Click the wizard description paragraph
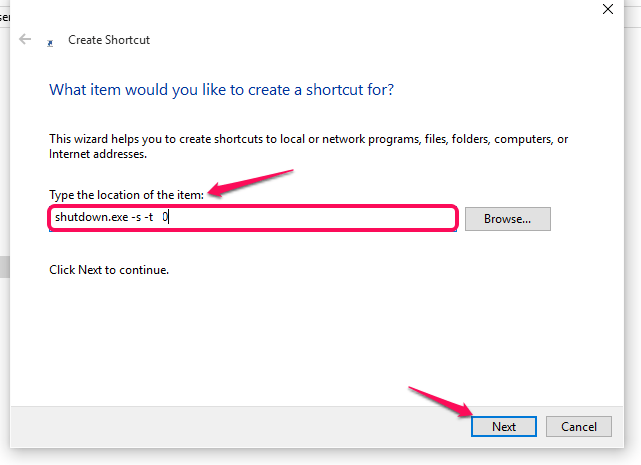The width and height of the screenshot is (641, 465). coord(308,146)
